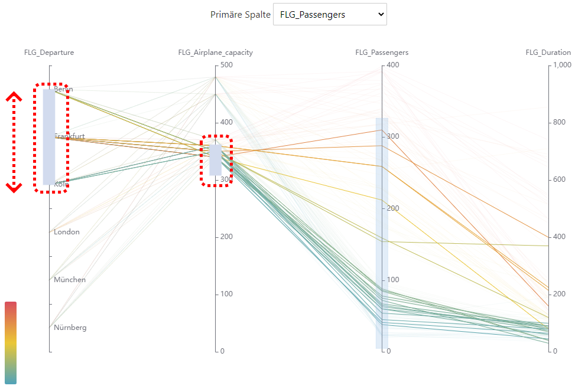588x389 pixels.
Task: Select the Nürnberg departure label
Action: 70,328
